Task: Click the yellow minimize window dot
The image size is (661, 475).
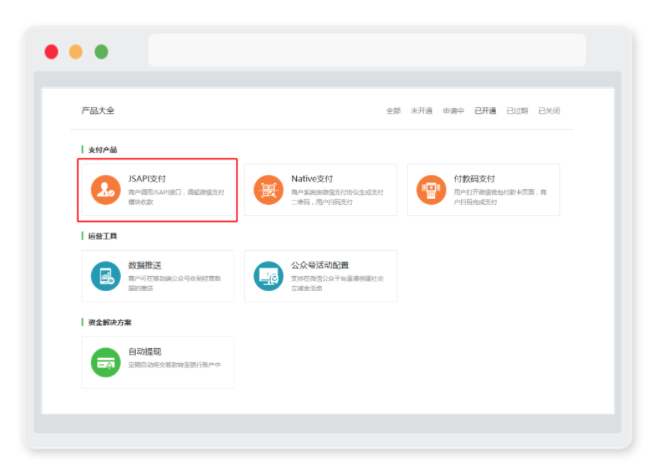Action: (x=76, y=52)
